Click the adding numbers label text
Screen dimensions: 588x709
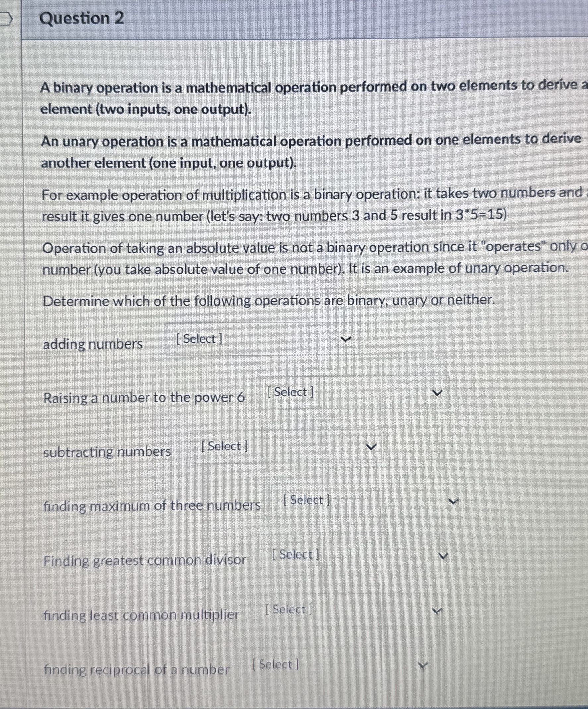pyautogui.click(x=93, y=344)
